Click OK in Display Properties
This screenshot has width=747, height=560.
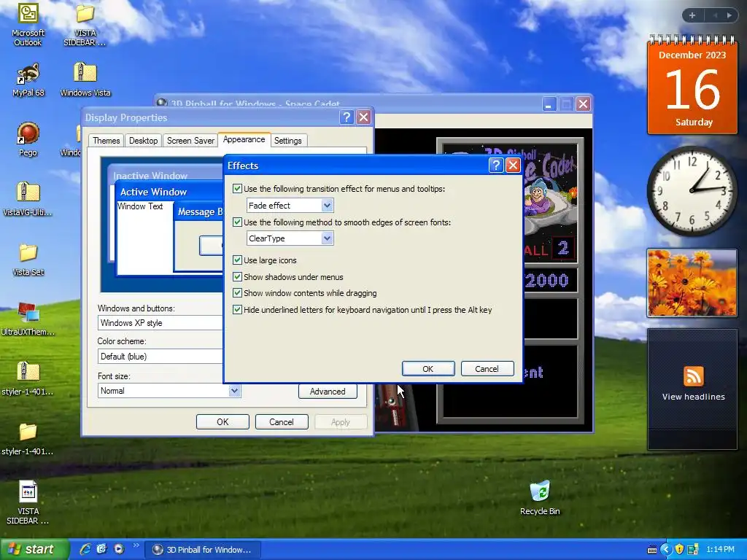pyautogui.click(x=222, y=422)
